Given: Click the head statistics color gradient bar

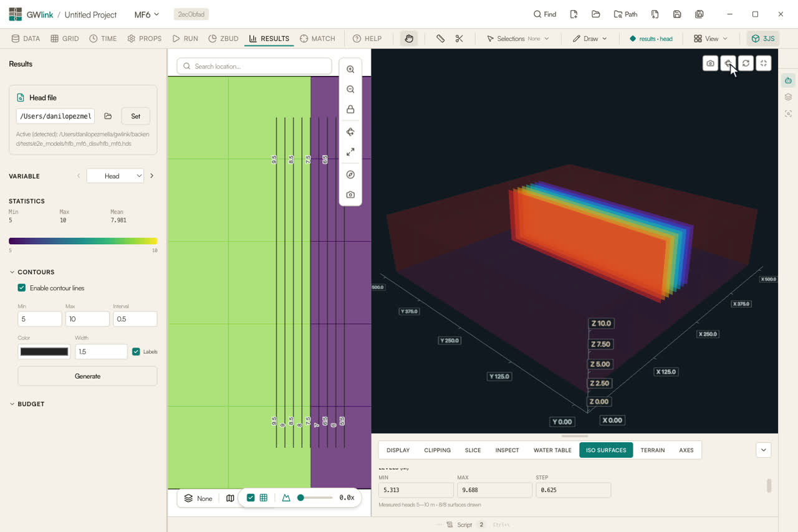Looking at the screenshot, I should (83, 241).
